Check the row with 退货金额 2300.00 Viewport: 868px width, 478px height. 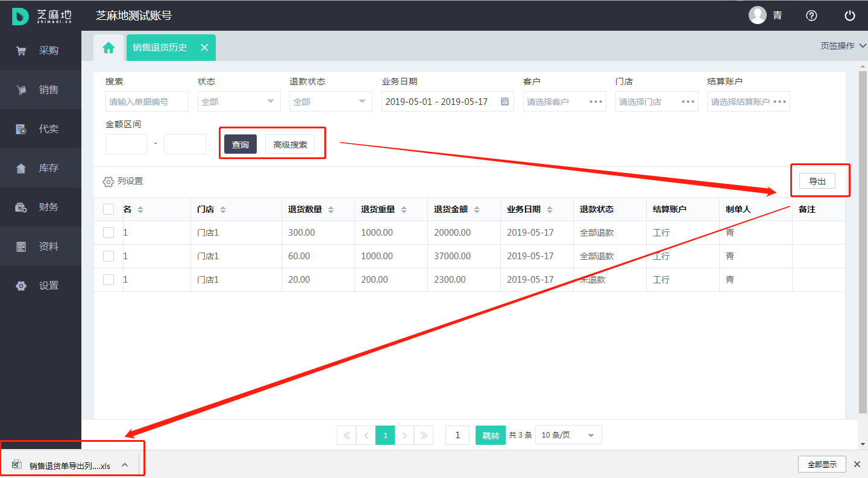coord(108,280)
